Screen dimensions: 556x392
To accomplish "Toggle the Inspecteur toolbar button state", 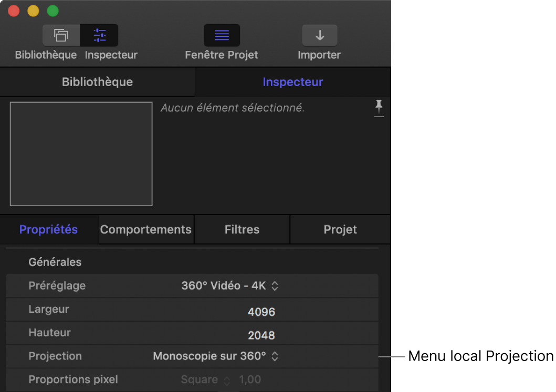I will point(100,35).
